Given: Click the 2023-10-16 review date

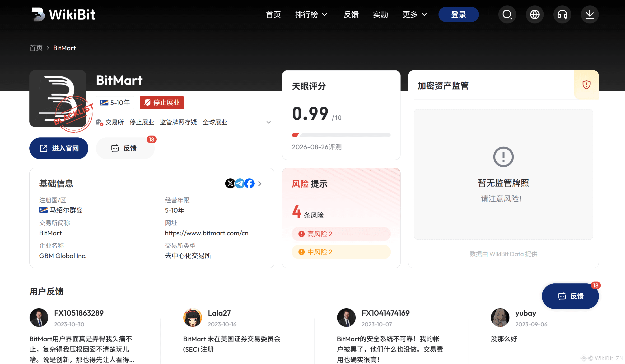Looking at the screenshot, I should click(x=222, y=324).
